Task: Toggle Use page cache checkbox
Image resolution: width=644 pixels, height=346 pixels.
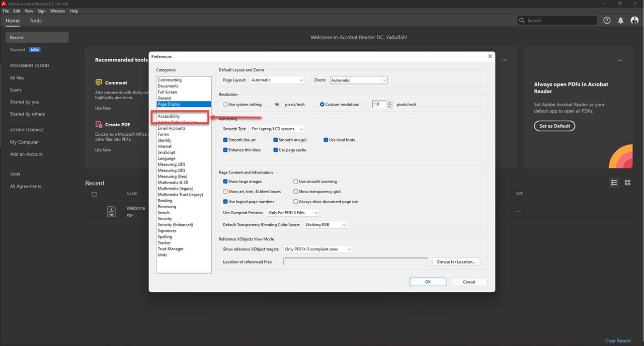Action: [x=276, y=150]
